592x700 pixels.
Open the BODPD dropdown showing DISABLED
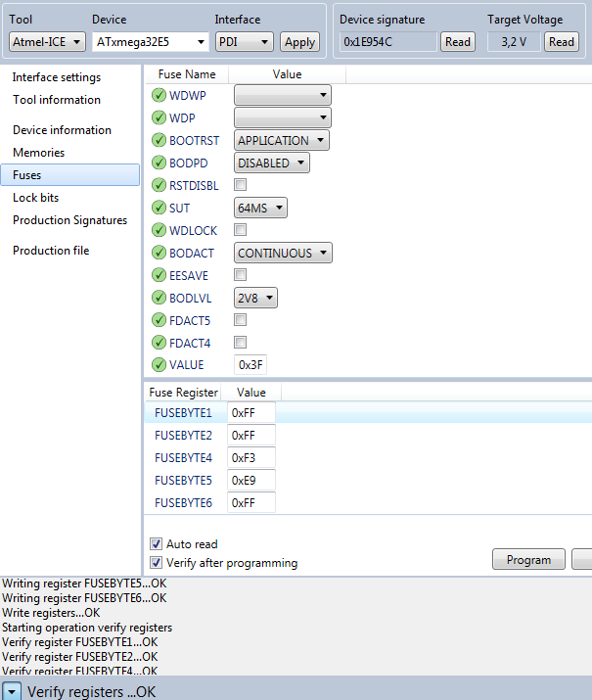pyautogui.click(x=272, y=163)
